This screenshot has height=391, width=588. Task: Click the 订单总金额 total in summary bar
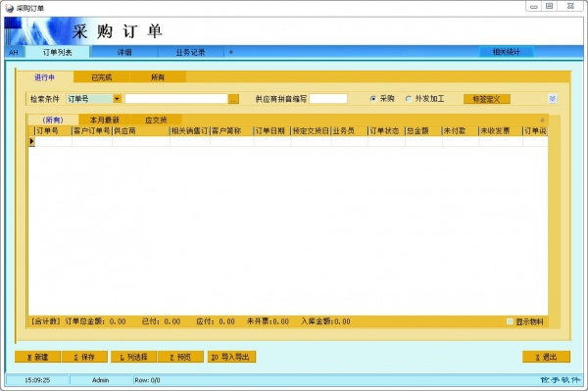coord(96,321)
